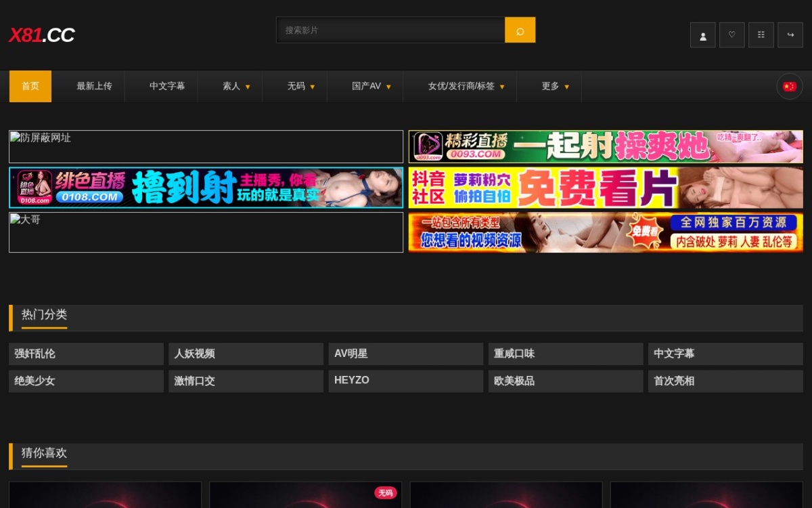
Task: Open the 中文字幕 navigation menu item
Action: coord(167,87)
